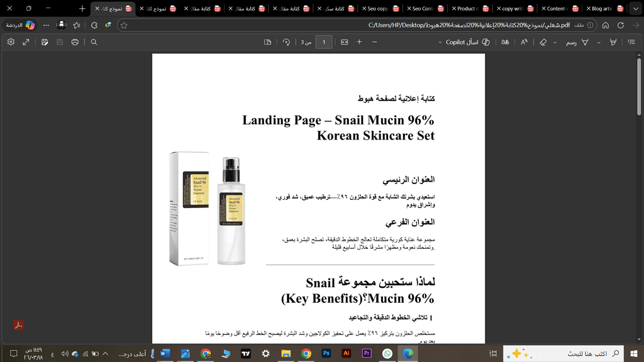This screenshot has height=362, width=644.
Task: Click the 'العنوان الرئيسي' heading text
Action: (409, 179)
